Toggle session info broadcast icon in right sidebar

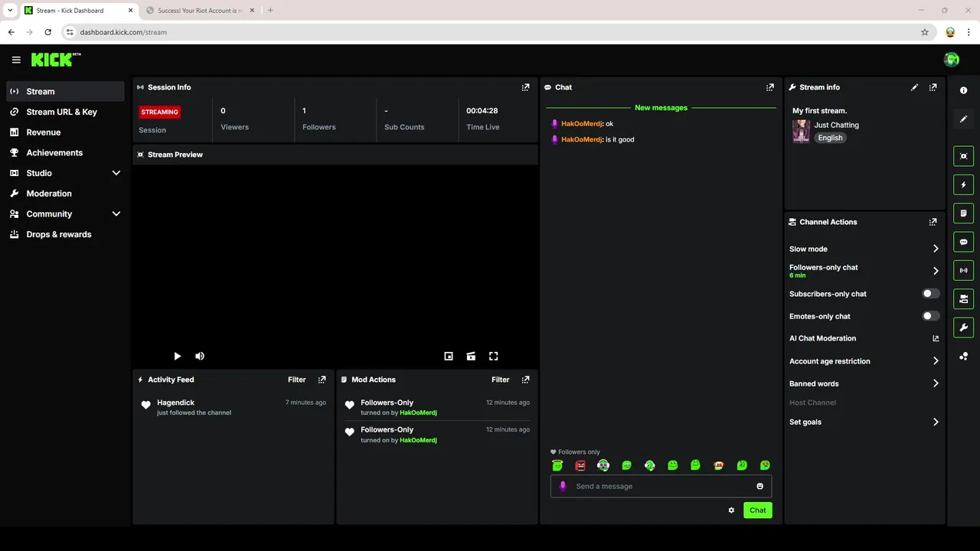pos(963,270)
